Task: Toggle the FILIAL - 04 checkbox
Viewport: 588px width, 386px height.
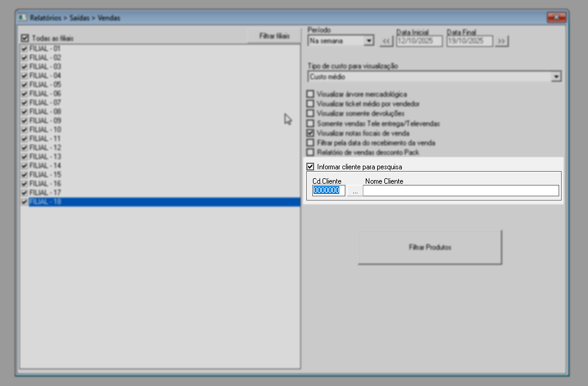Action: click(25, 76)
